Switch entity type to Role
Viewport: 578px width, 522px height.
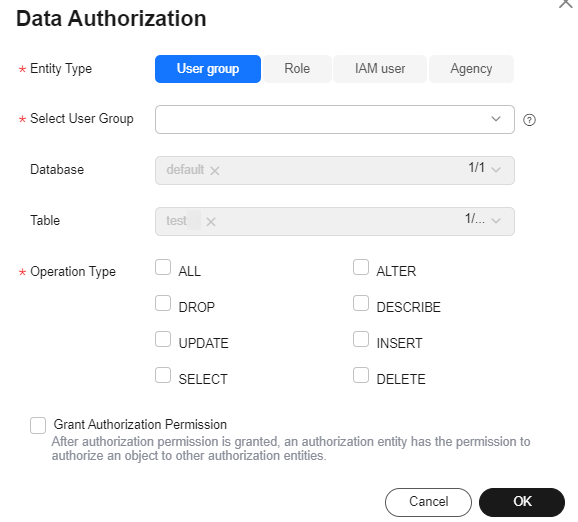coord(297,69)
